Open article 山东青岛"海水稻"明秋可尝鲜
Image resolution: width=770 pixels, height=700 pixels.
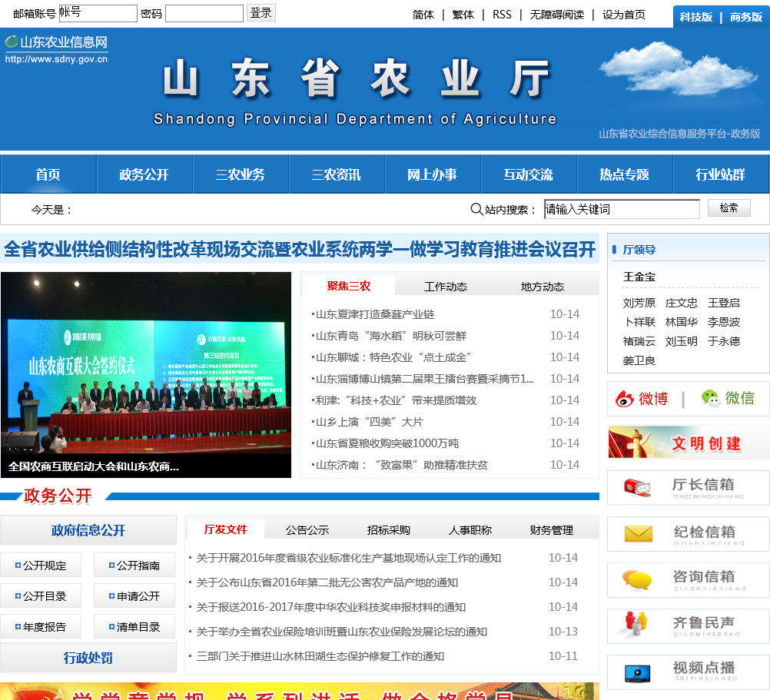click(391, 336)
